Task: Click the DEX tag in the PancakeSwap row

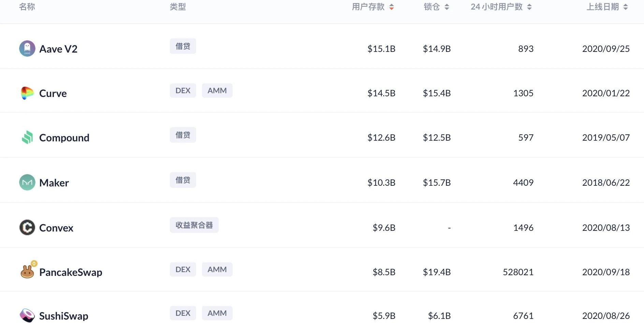Action: point(183,269)
